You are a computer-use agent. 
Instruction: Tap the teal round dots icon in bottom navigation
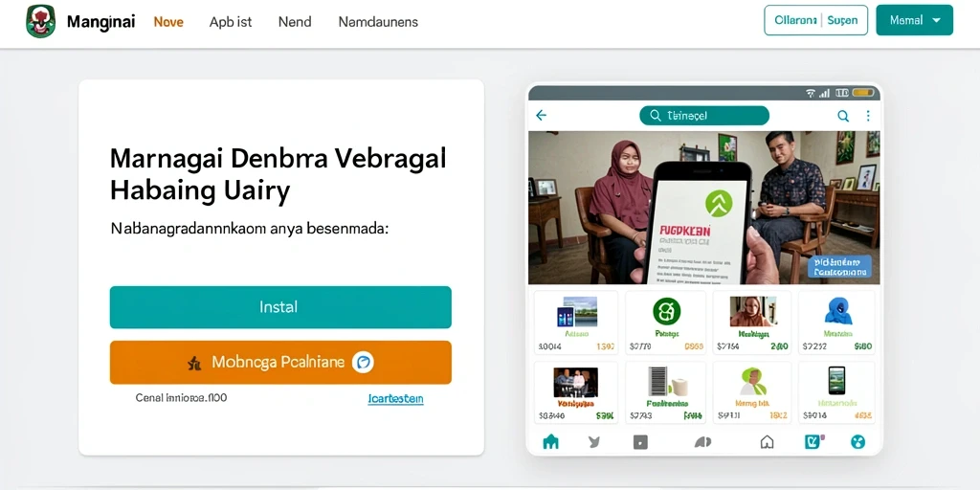click(857, 442)
